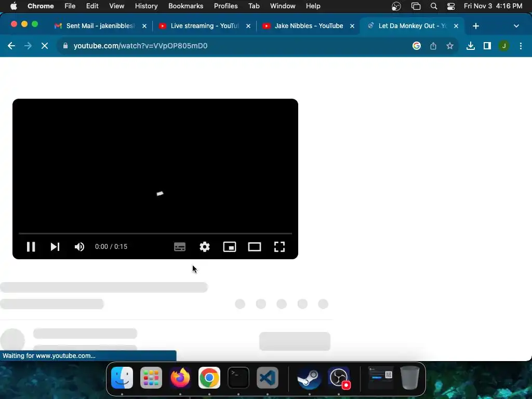Toggle Chrome side panel

487,46
